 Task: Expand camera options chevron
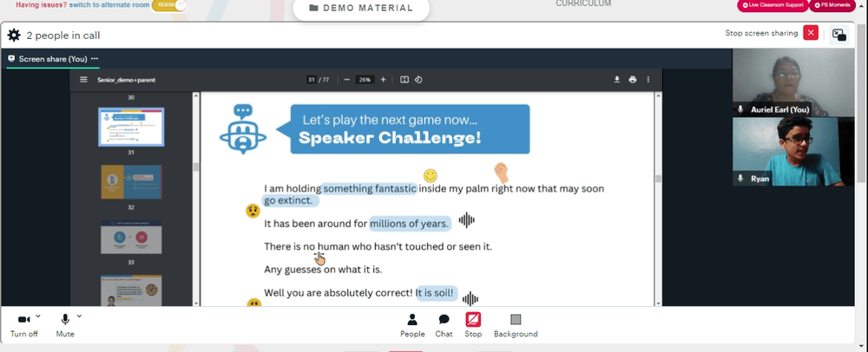37,316
